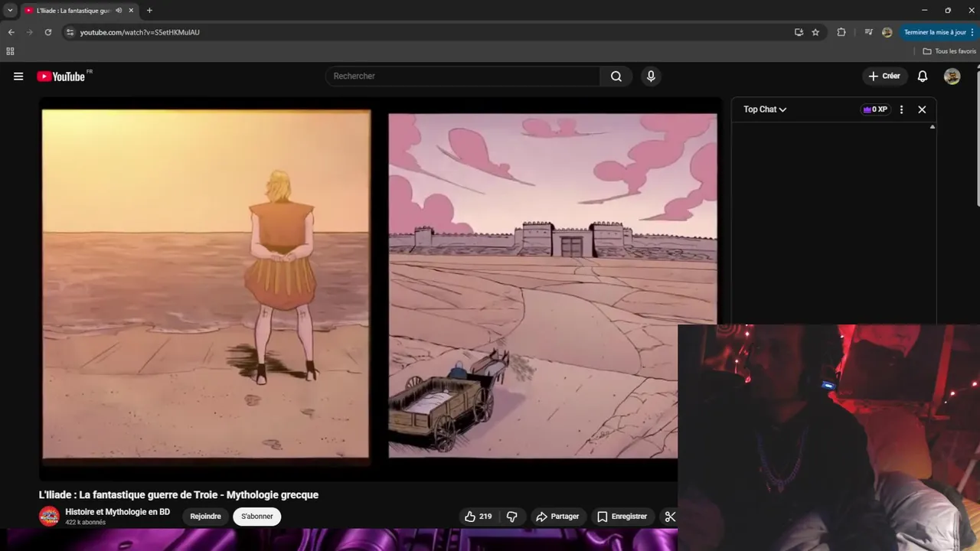Close the L'Iliade tab
This screenshot has height=551, width=980.
(x=131, y=11)
